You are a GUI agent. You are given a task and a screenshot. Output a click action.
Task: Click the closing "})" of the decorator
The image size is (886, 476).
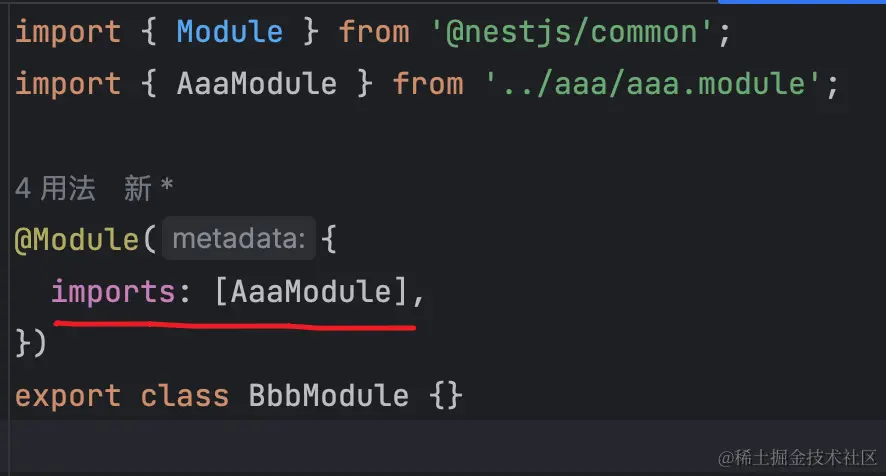[x=31, y=343]
